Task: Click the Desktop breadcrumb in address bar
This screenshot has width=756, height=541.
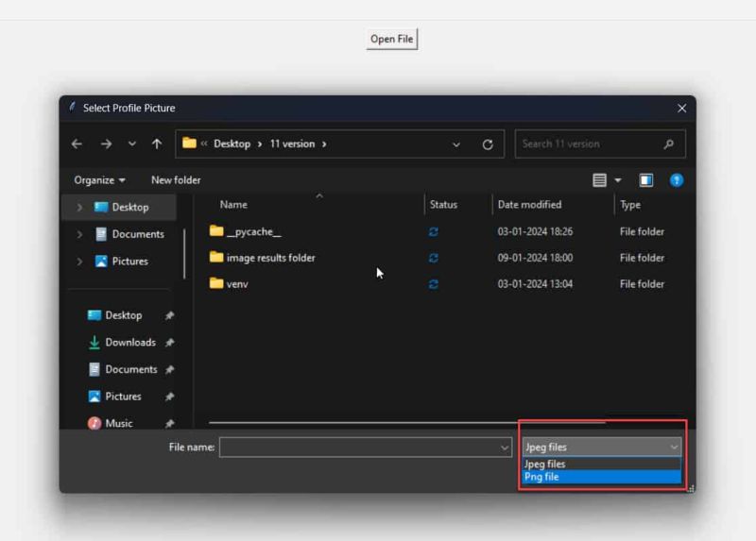Action: pos(232,144)
